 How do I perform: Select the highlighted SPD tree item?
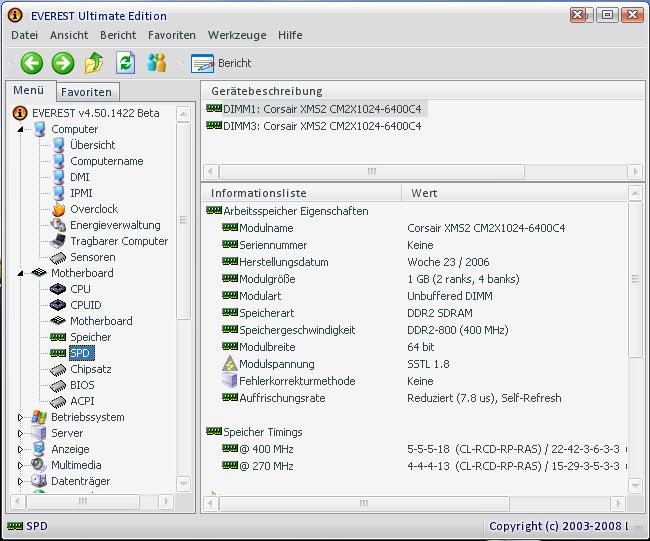point(82,353)
